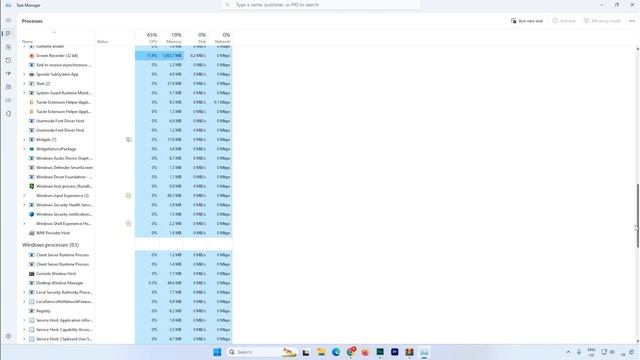This screenshot has width=640, height=360.
Task: Select the Screen Recorder (32 bit) process icon
Action: click(31, 56)
